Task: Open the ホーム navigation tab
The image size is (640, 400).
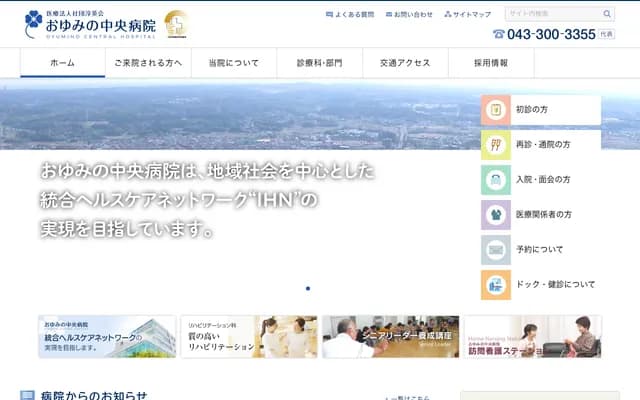Action: point(63,63)
